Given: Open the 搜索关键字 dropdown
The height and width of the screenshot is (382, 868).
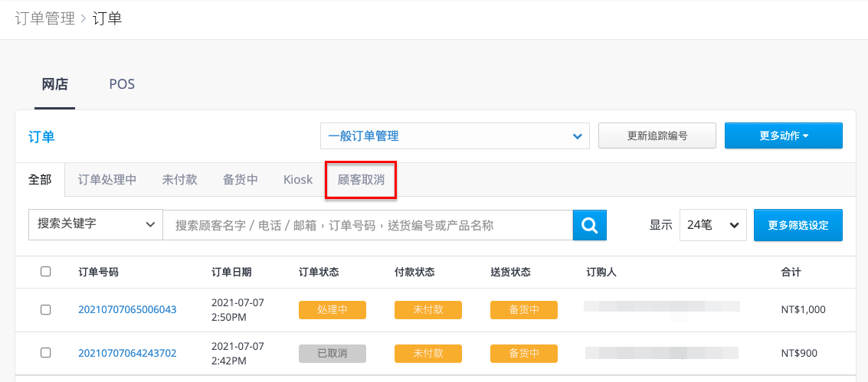Looking at the screenshot, I should point(95,224).
